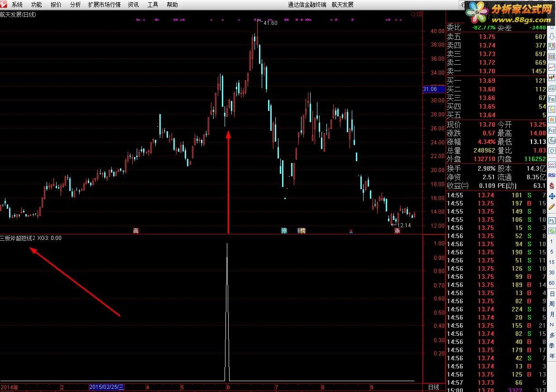Click the 买五 bid price 13.64
Screen dimensions: 556x392
tap(487, 115)
